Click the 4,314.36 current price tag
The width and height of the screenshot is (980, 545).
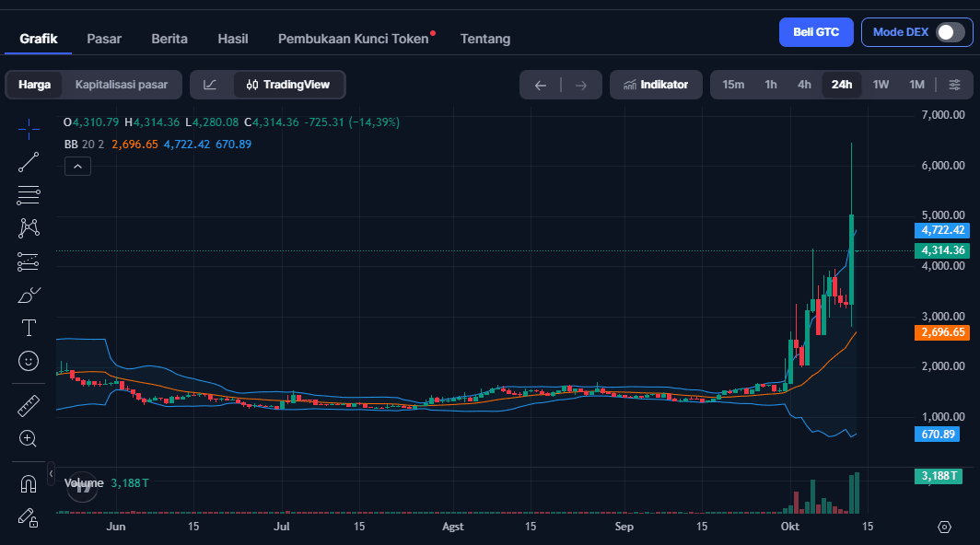point(942,250)
